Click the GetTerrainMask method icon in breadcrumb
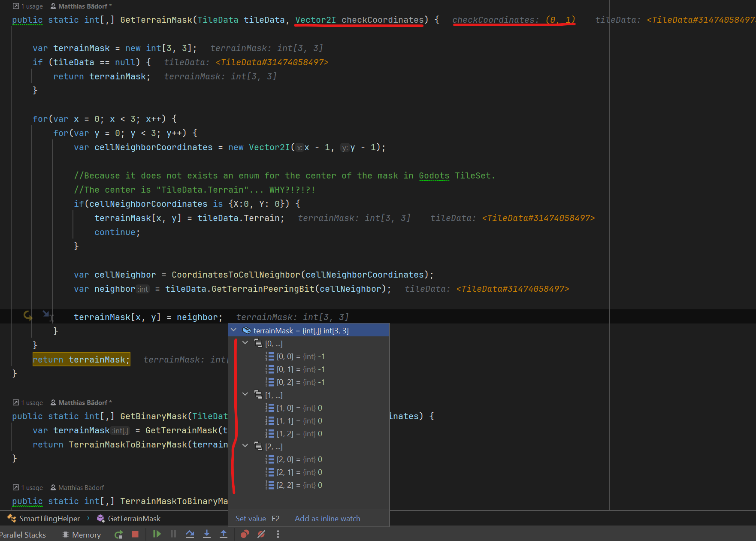The image size is (756, 541). (x=101, y=518)
